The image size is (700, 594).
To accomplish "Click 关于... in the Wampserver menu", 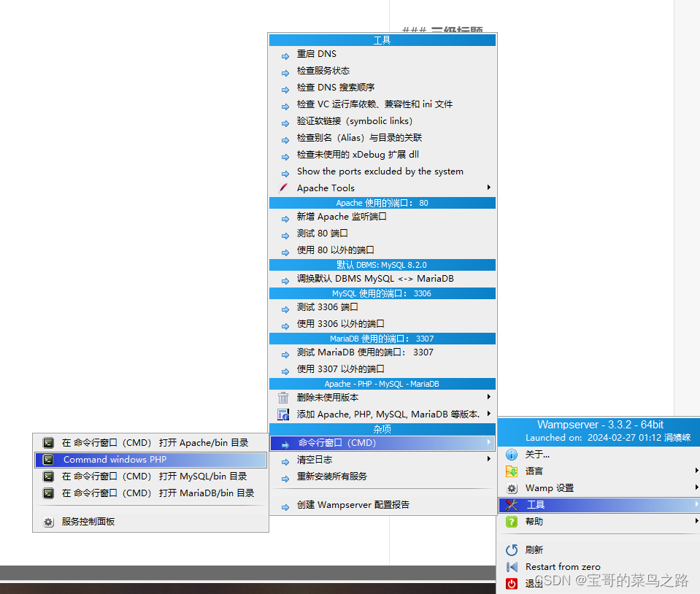I will 599,455.
